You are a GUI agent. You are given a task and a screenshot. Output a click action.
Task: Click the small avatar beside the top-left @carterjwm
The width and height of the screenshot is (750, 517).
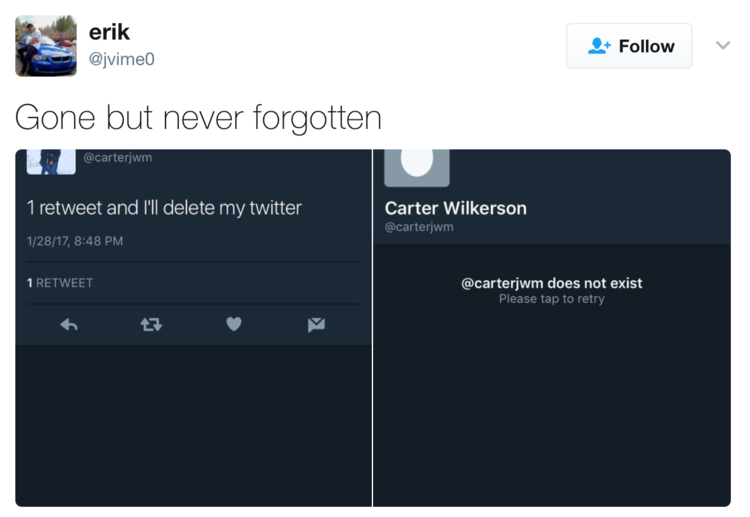point(51,161)
